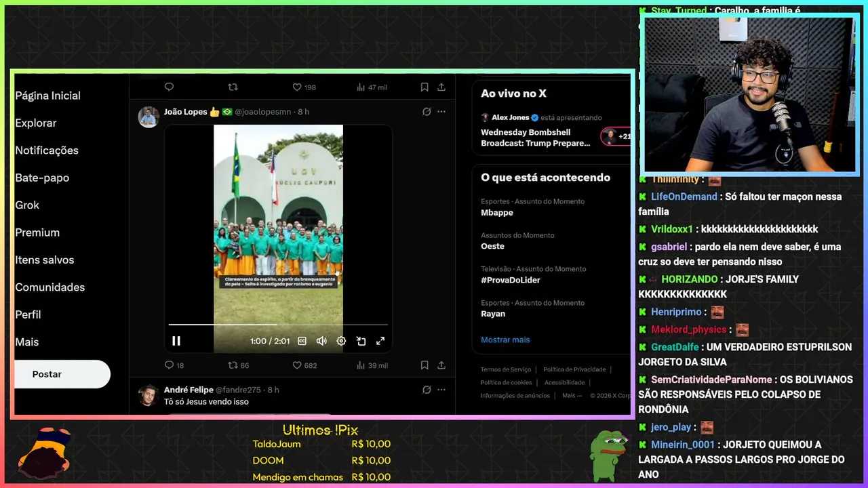Open Termos de Serviço footer link
The width and height of the screenshot is (868, 488).
click(x=506, y=369)
